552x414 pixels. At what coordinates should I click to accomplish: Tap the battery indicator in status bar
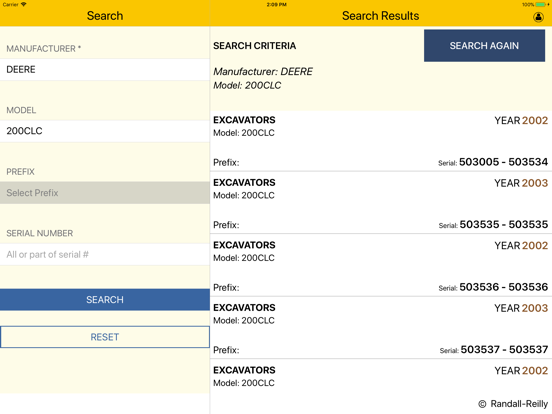click(540, 5)
